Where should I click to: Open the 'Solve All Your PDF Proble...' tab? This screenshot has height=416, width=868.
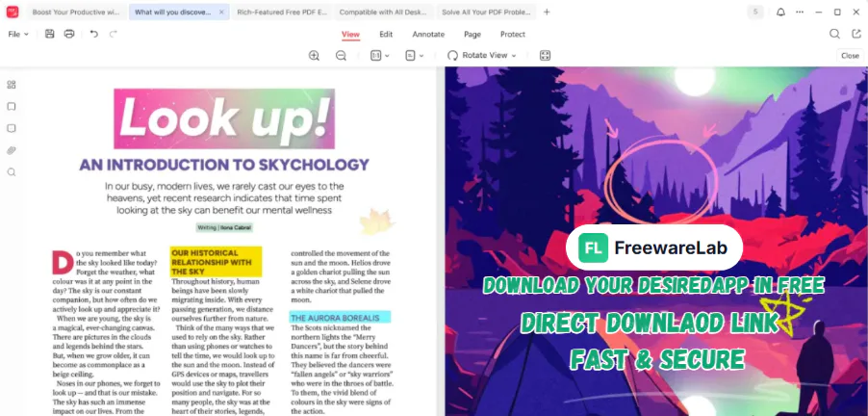tap(485, 12)
